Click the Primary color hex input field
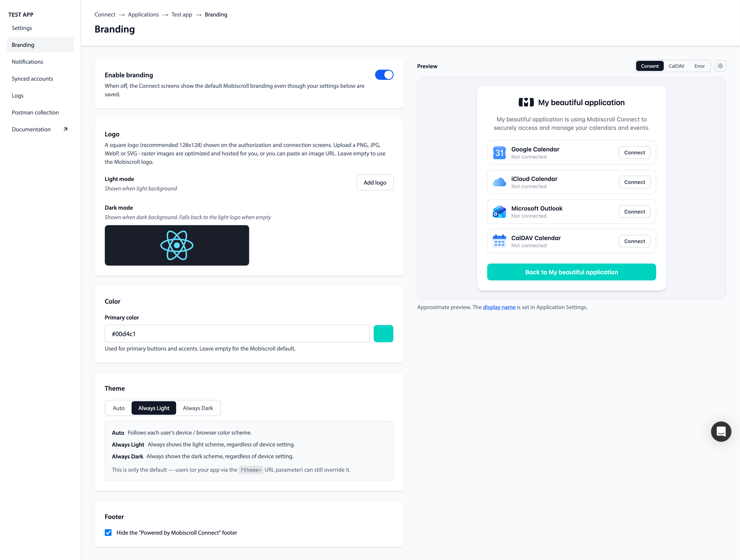The height and width of the screenshot is (560, 740). [237, 333]
